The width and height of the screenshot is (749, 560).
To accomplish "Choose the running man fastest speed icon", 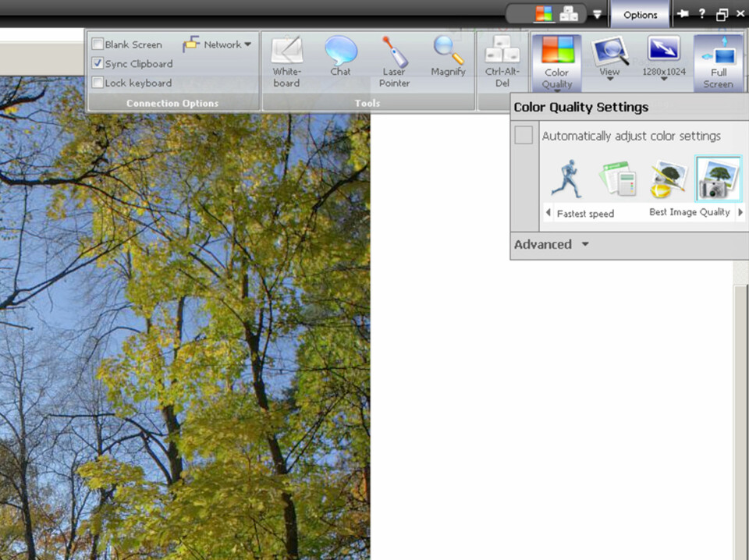I will coord(567,178).
